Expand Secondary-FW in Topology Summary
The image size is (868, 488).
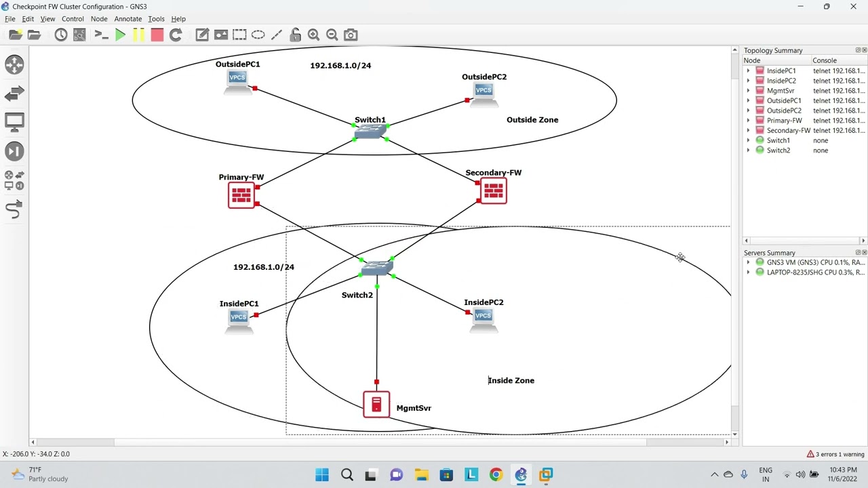749,130
